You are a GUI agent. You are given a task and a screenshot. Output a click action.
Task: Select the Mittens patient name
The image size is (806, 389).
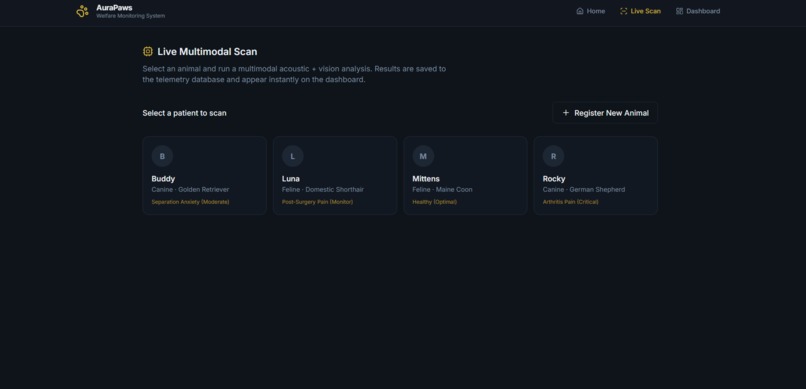pyautogui.click(x=426, y=179)
